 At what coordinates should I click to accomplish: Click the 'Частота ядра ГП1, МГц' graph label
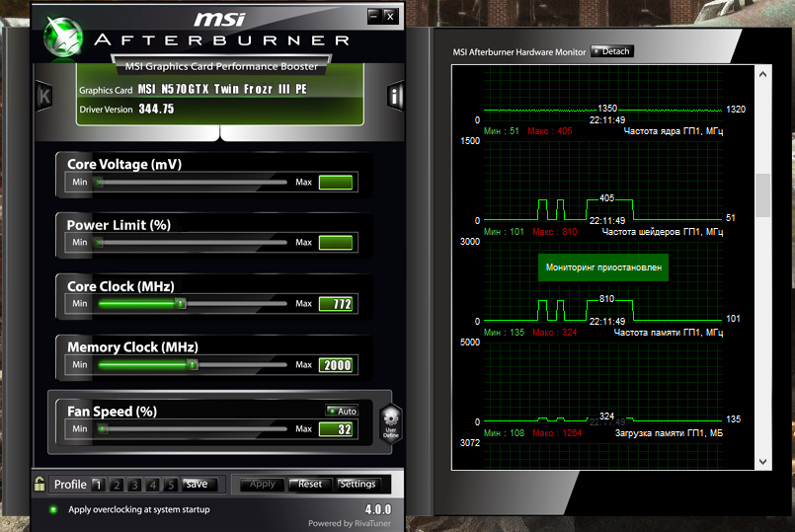pos(673,131)
